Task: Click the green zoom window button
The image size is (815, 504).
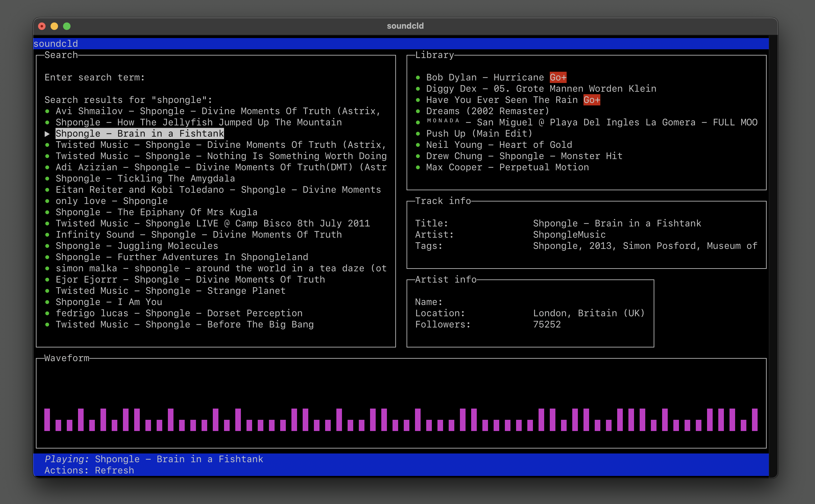Action: pos(67,26)
